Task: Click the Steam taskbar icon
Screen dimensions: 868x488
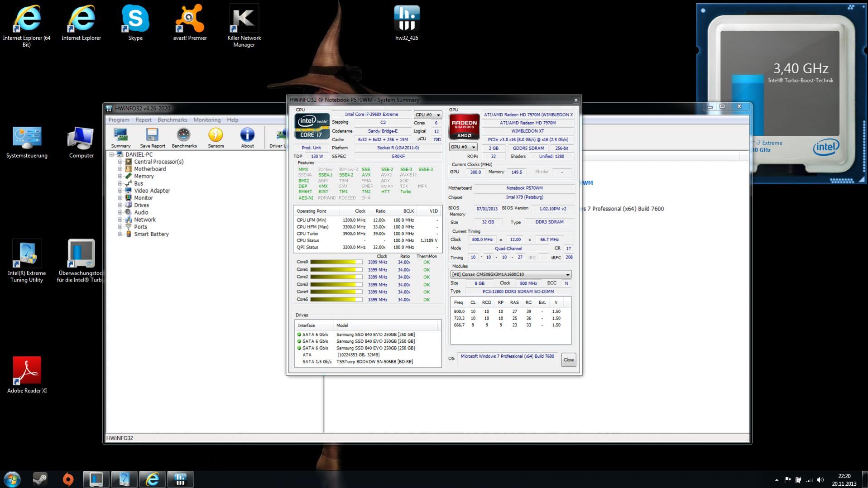Action: click(x=40, y=479)
